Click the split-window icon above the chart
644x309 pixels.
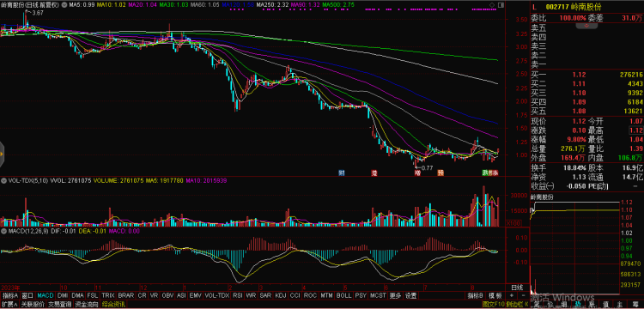(x=501, y=5)
